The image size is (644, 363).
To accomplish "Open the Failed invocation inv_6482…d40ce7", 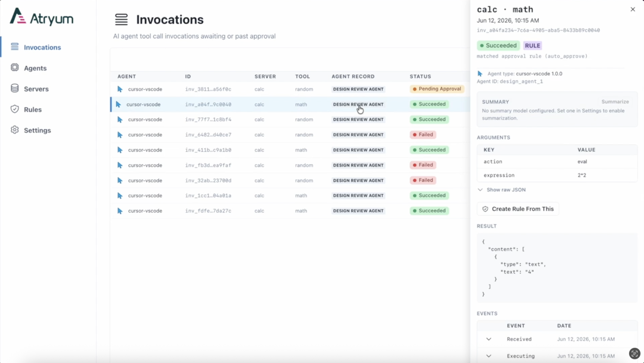I will tap(290, 135).
